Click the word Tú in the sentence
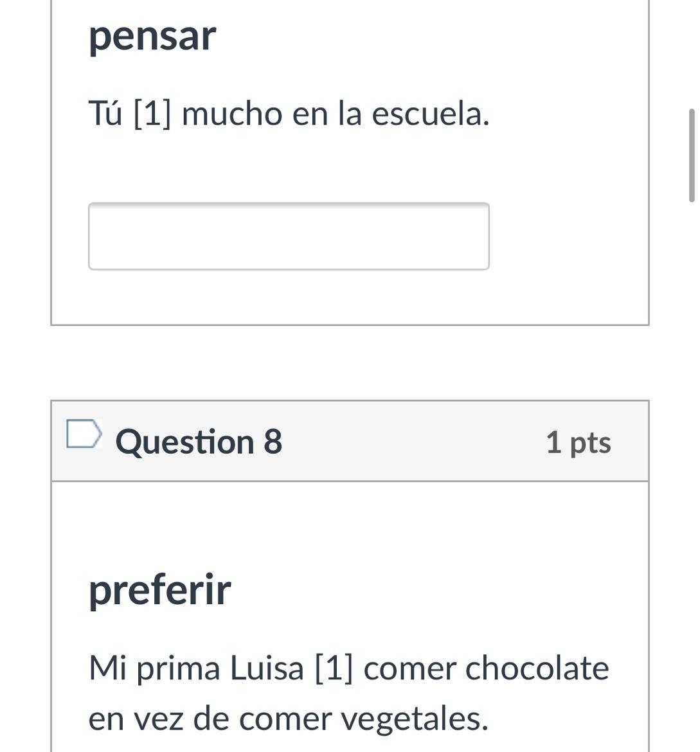The width and height of the screenshot is (700, 752). point(105,114)
